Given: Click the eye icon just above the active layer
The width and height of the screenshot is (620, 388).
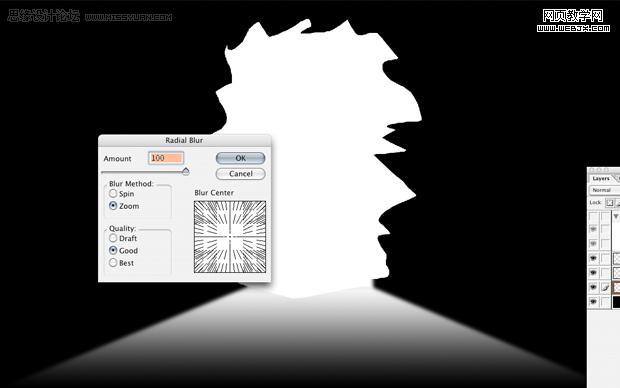Looking at the screenshot, I should tap(593, 273).
